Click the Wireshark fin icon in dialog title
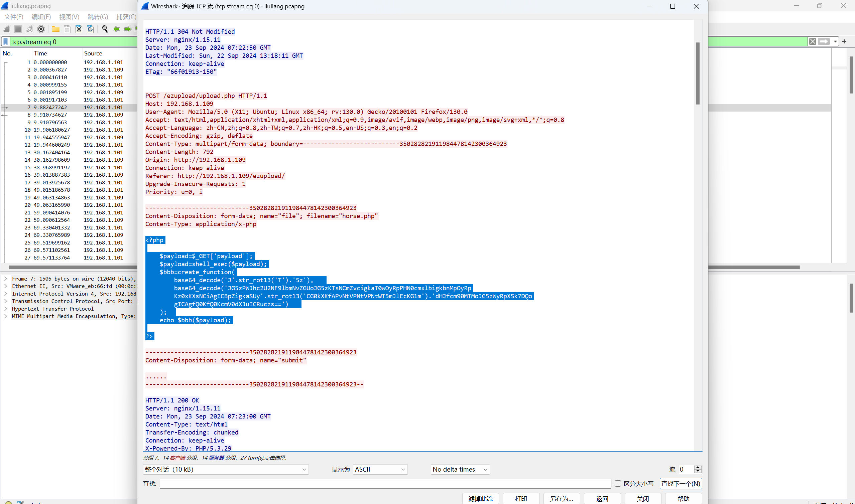The image size is (855, 504). click(145, 6)
